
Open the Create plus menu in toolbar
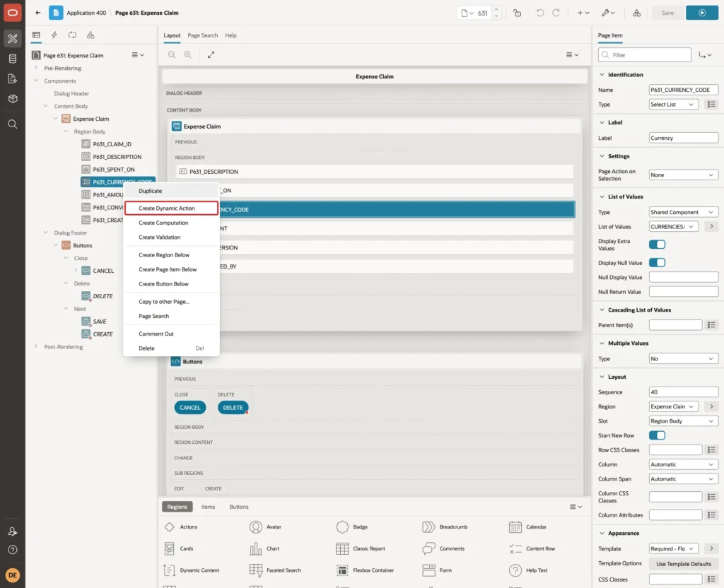[583, 13]
